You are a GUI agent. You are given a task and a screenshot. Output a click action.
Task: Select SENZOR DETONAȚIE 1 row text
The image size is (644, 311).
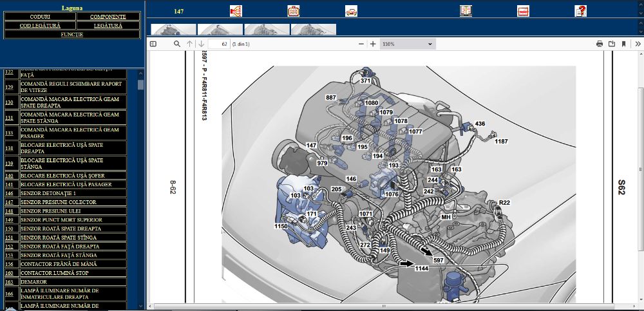click(48, 193)
